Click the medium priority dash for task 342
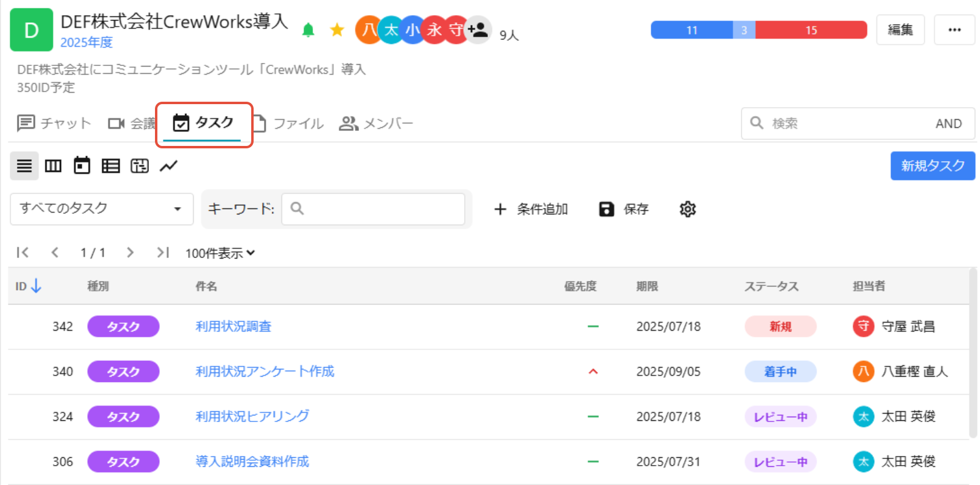This screenshot has height=485, width=980. [x=593, y=327]
